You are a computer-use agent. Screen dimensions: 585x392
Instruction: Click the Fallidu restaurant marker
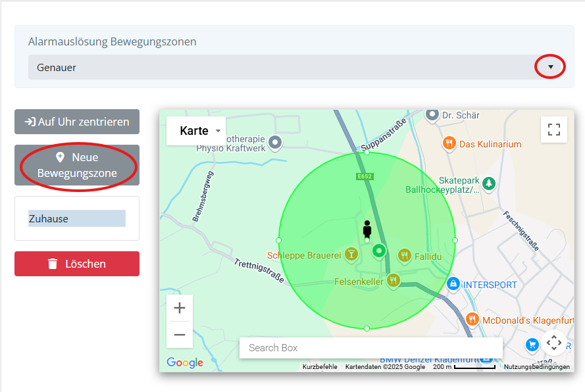tap(405, 255)
